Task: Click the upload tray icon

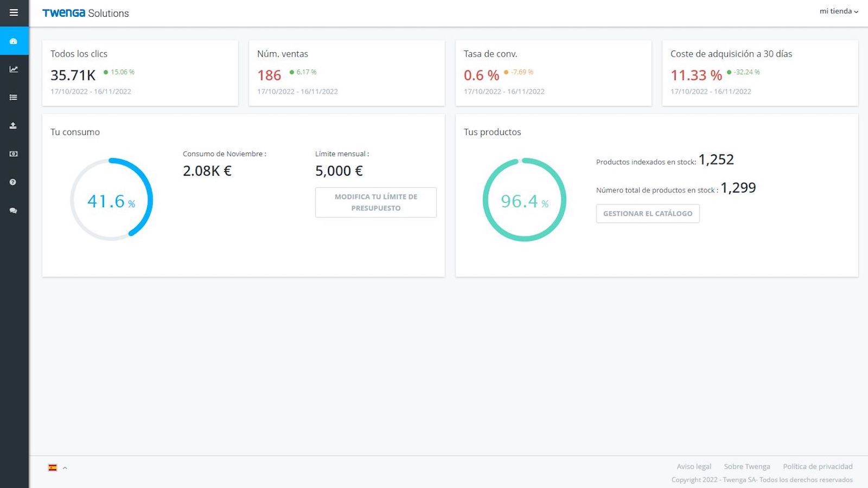Action: pos(14,126)
